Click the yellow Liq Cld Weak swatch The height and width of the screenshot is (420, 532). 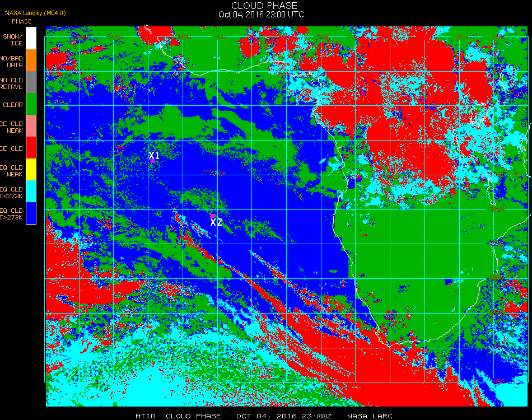click(x=31, y=169)
